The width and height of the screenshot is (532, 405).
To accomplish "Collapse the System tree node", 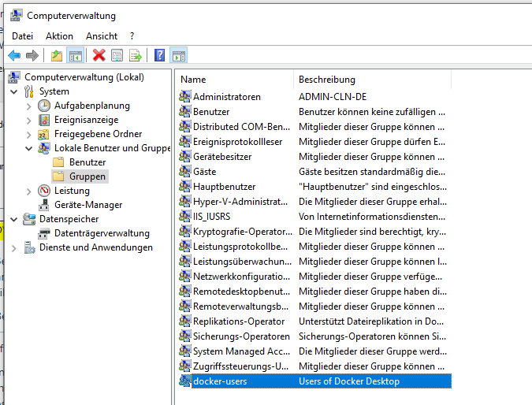I will tap(14, 91).
